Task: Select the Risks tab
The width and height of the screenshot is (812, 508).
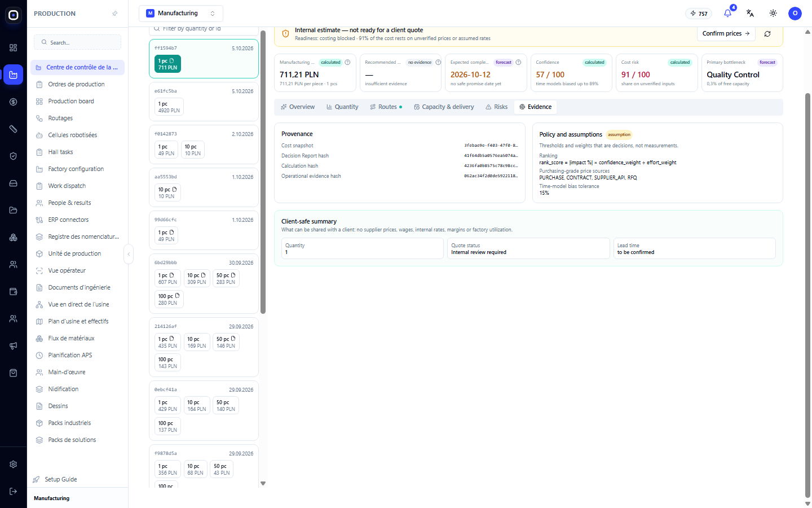Action: click(x=496, y=107)
